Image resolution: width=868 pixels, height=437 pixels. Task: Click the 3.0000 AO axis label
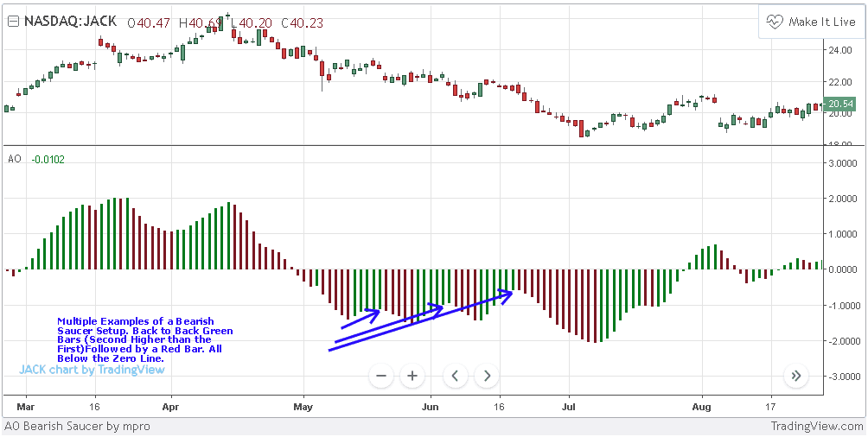pyautogui.click(x=841, y=163)
